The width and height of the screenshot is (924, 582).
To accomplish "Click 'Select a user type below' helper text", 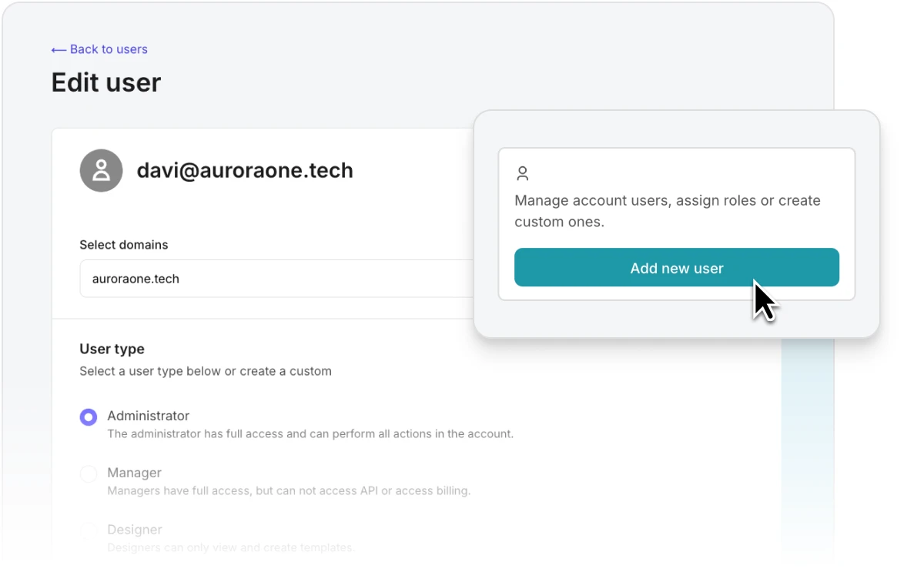I will (x=206, y=371).
